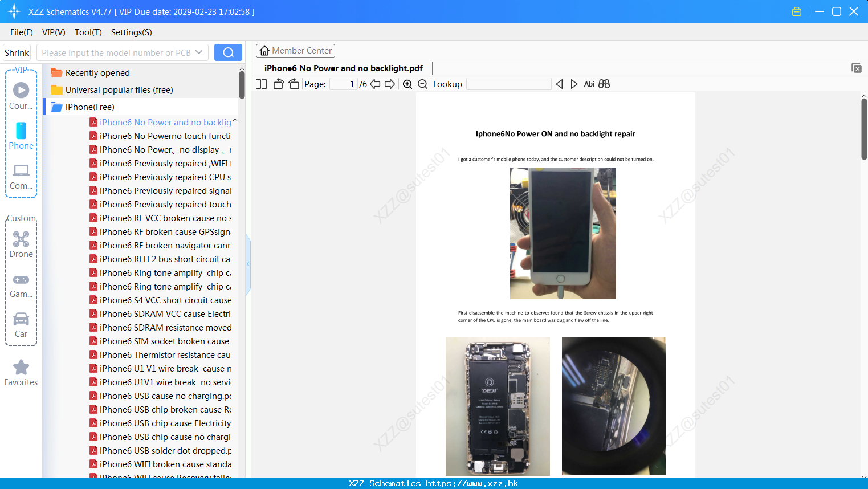Find next lookup match
The image size is (868, 489).
(574, 84)
